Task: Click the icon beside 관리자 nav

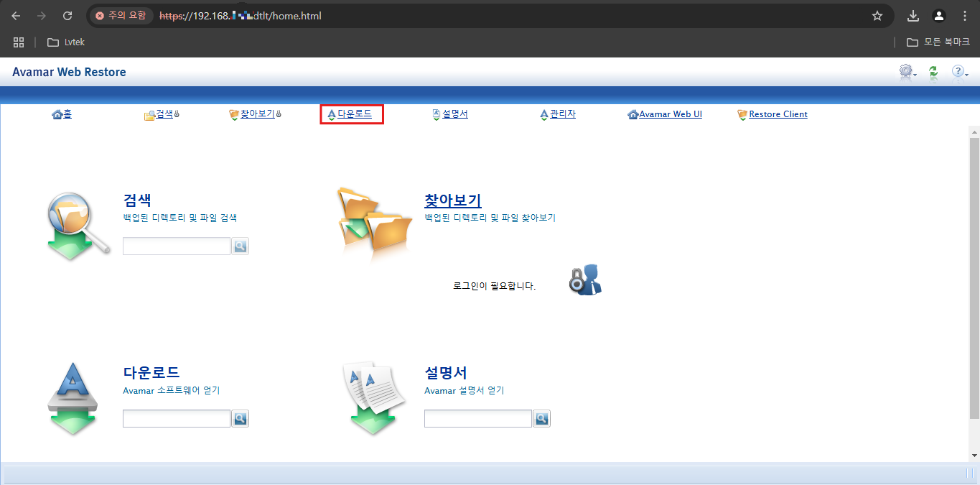Action: point(544,115)
